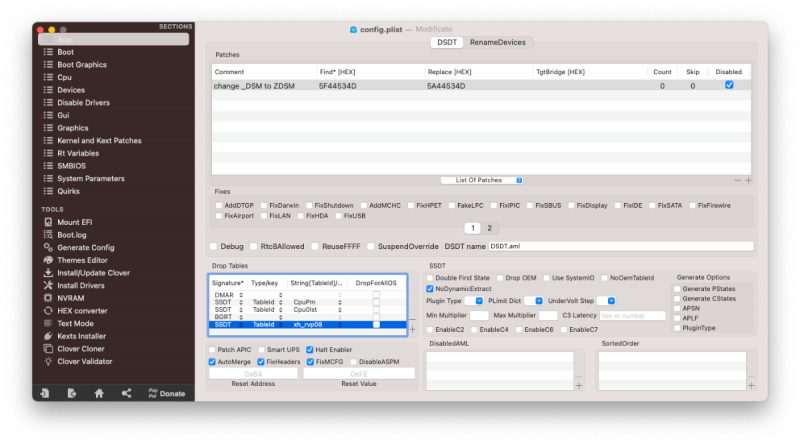Viewport: 800px width, 444px height.
Task: Select the Boot Graphics section
Action: pyautogui.click(x=82, y=65)
